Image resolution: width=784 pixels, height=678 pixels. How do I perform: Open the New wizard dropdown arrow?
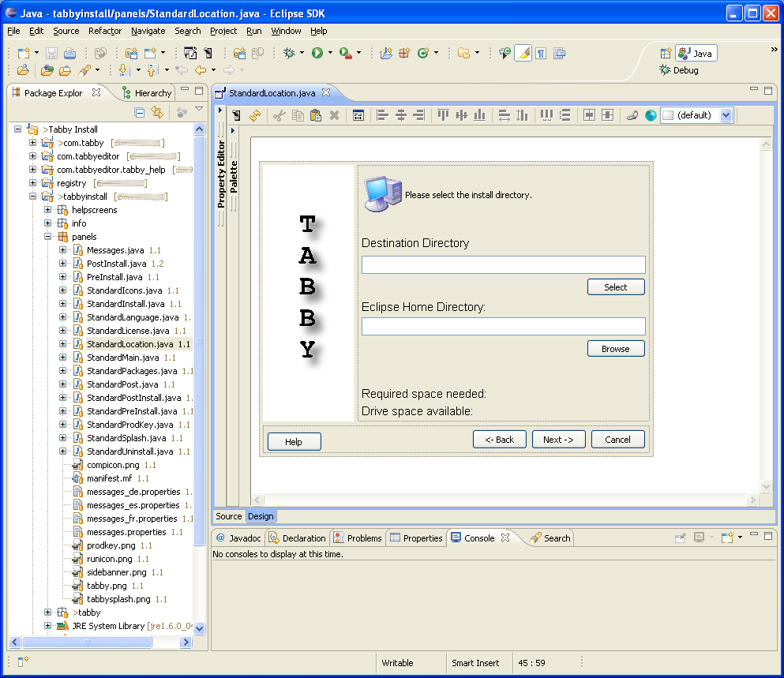tap(36, 53)
